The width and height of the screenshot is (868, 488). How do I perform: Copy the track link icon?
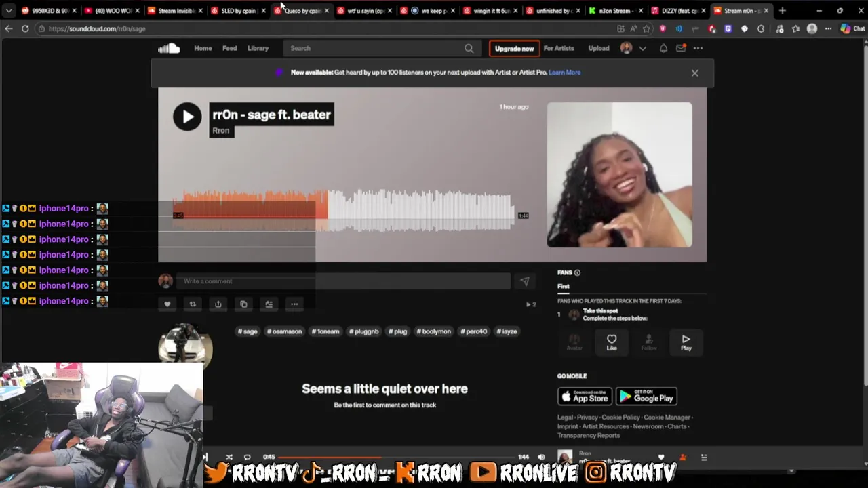click(x=243, y=304)
